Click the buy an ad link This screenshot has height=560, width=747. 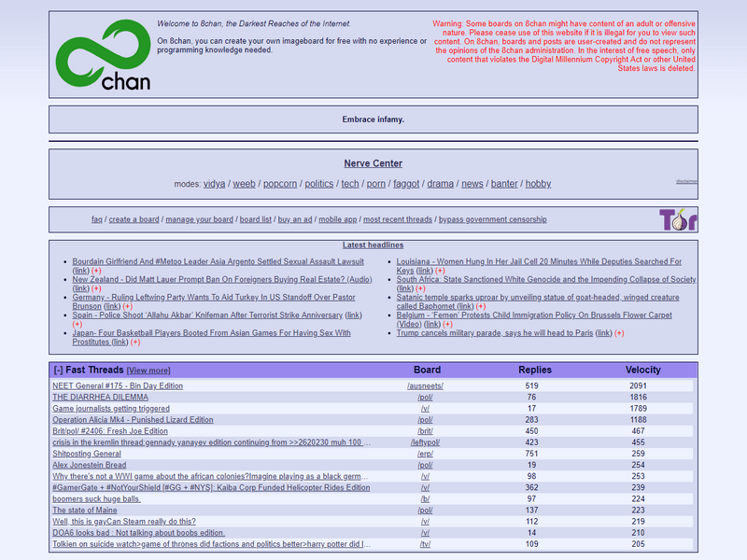[295, 219]
